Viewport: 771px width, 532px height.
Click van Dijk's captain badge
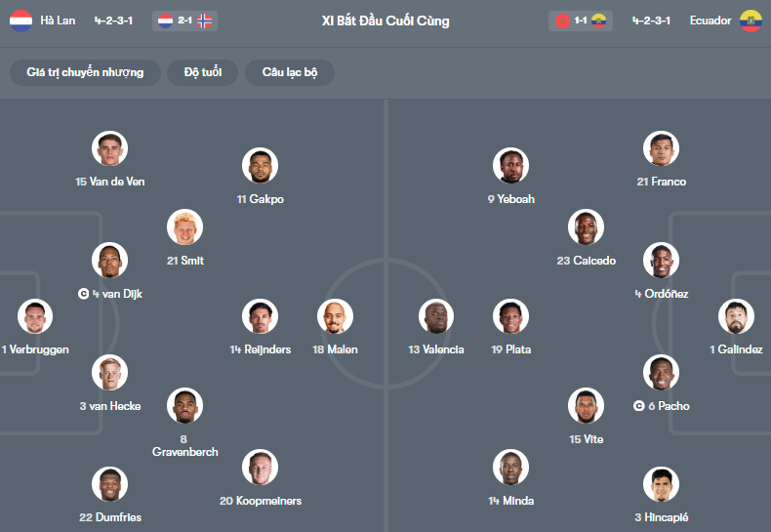tap(84, 294)
